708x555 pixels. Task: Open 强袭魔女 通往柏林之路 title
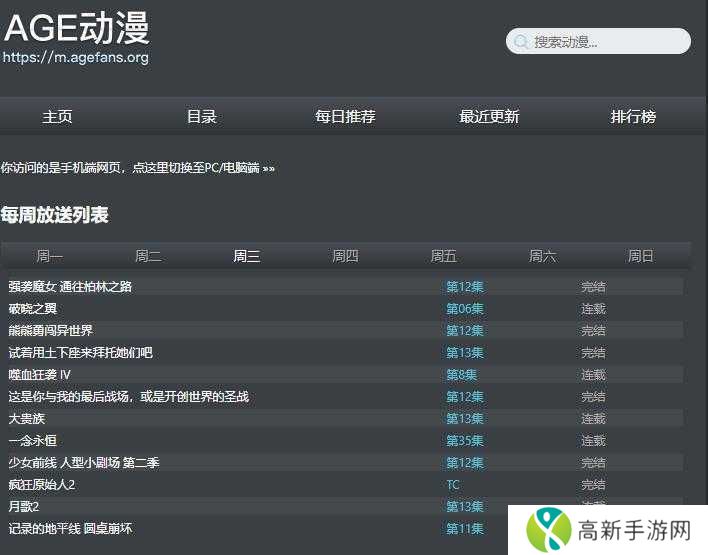pyautogui.click(x=70, y=286)
